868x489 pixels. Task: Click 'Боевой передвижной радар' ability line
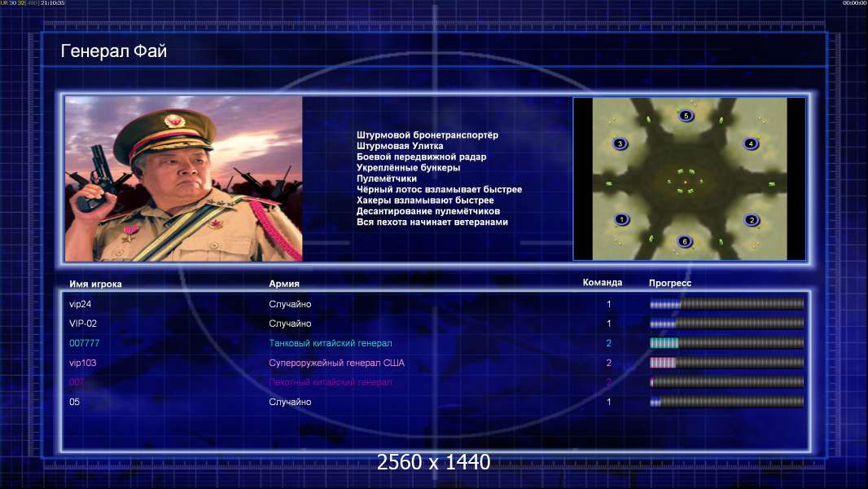421,156
